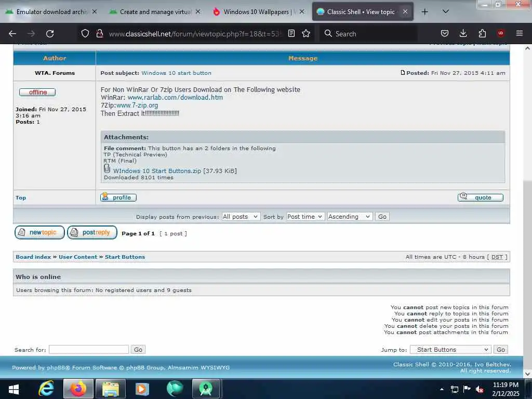Click the paperclip attachment icon
532x399 pixels.
pos(107,169)
